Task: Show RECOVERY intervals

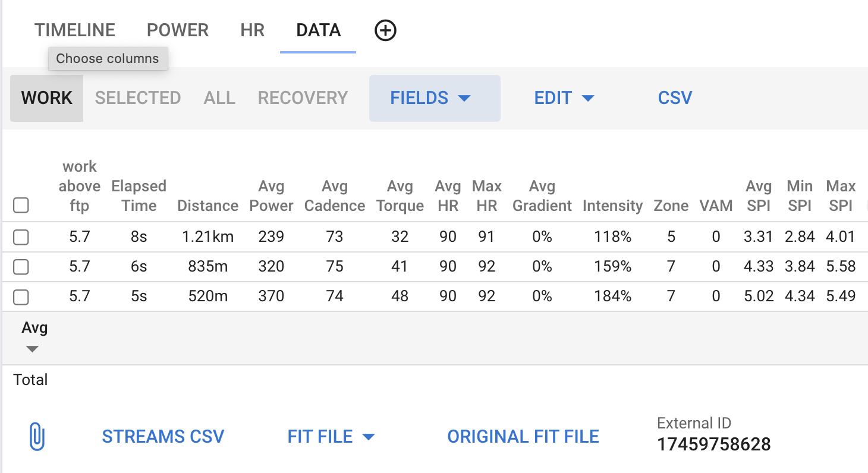Action: click(x=303, y=98)
